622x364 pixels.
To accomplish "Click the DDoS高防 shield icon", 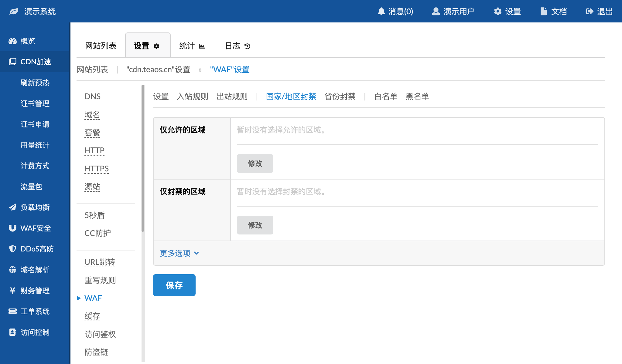I will pos(12,249).
